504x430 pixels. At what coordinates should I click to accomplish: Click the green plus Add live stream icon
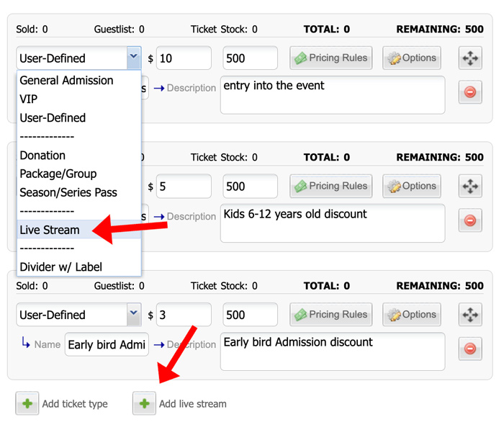tap(144, 403)
